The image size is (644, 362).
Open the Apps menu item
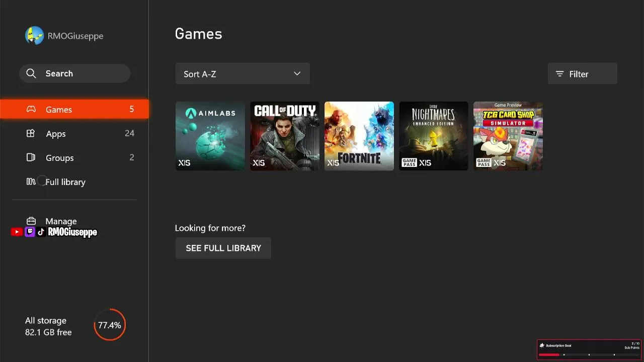tap(74, 133)
